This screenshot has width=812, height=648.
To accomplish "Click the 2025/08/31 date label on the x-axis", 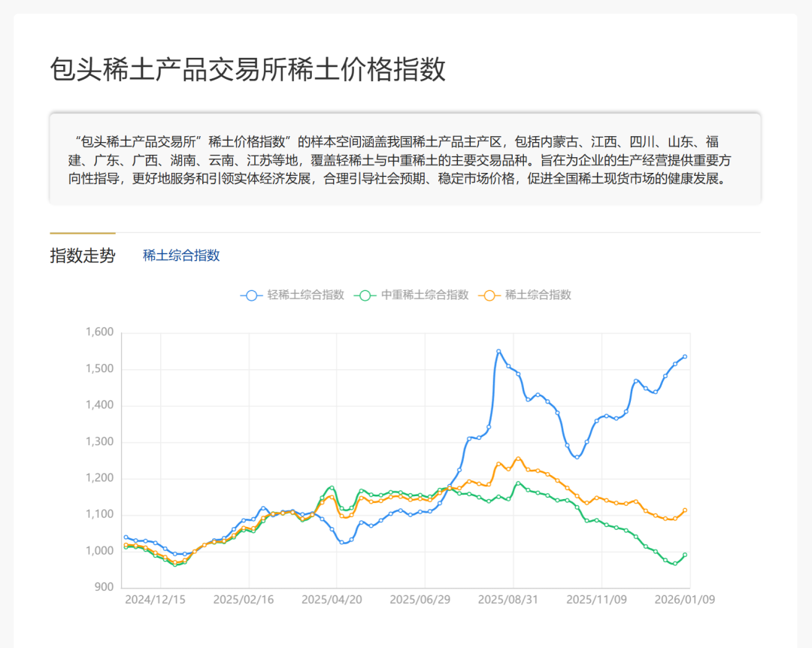I will coord(506,600).
